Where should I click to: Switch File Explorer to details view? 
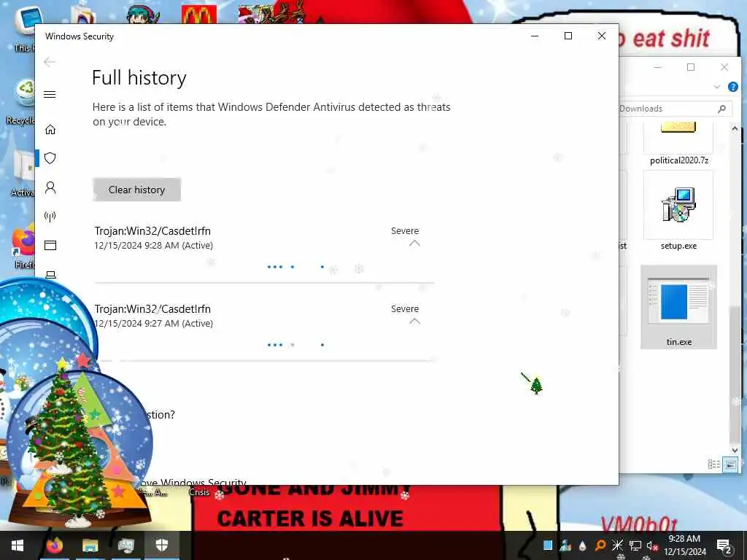coord(713,464)
